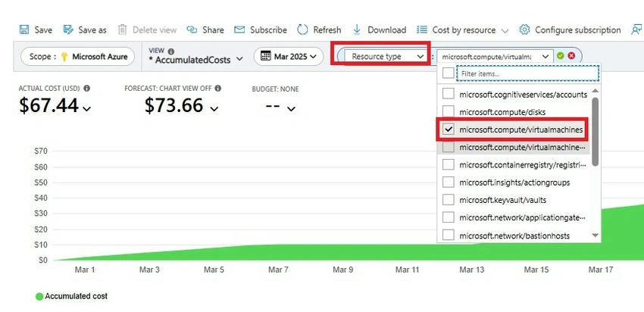Click the Download arrow icon

click(x=357, y=30)
